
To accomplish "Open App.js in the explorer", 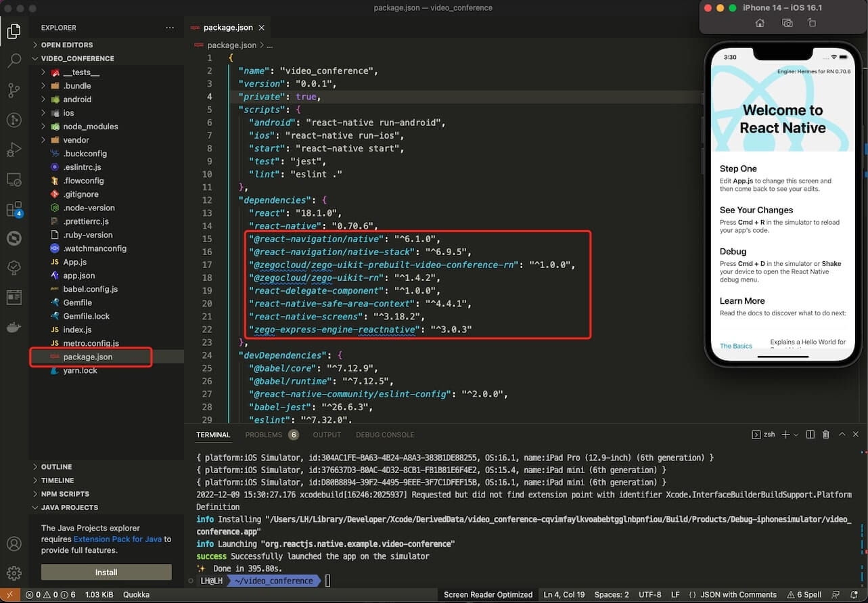I will point(74,262).
